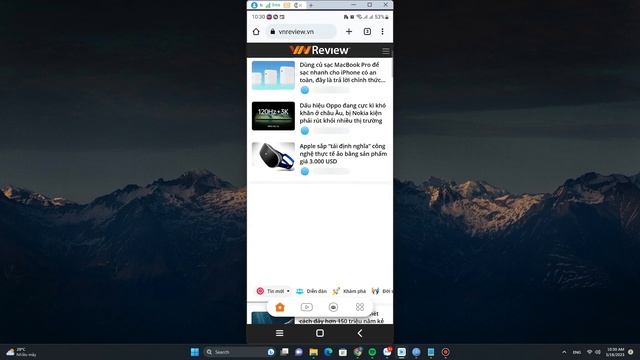Image resolution: width=640 pixels, height=360 pixels.
Task: Tap the Android recent apps button
Action: point(280,333)
